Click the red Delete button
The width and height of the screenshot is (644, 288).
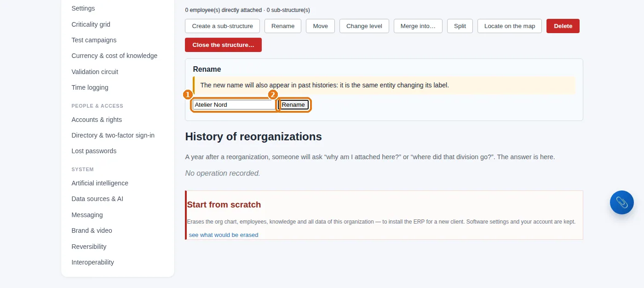pyautogui.click(x=563, y=26)
